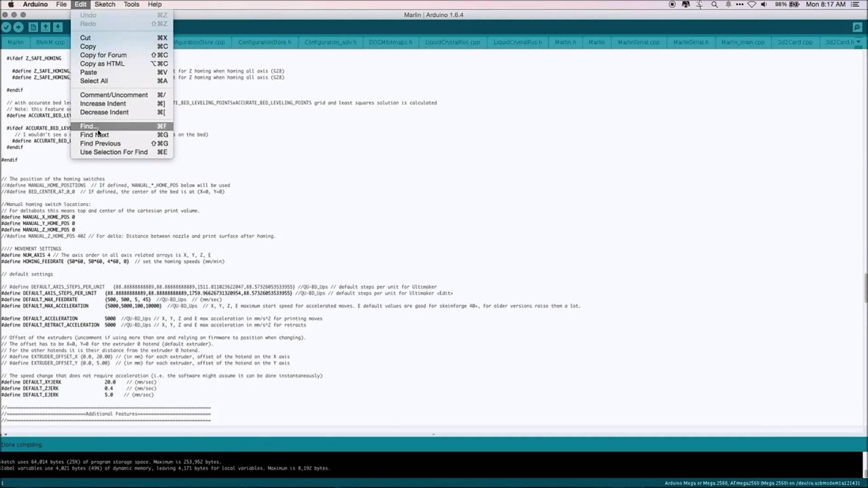This screenshot has height=488, width=868.
Task: Switch to the Marlin.h tab
Action: coord(565,42)
